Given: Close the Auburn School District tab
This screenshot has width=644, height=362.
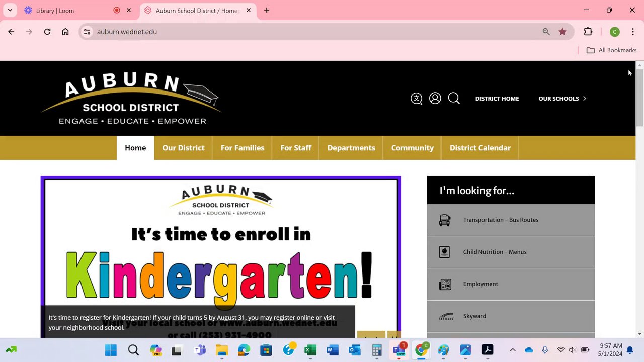Looking at the screenshot, I should (x=249, y=10).
